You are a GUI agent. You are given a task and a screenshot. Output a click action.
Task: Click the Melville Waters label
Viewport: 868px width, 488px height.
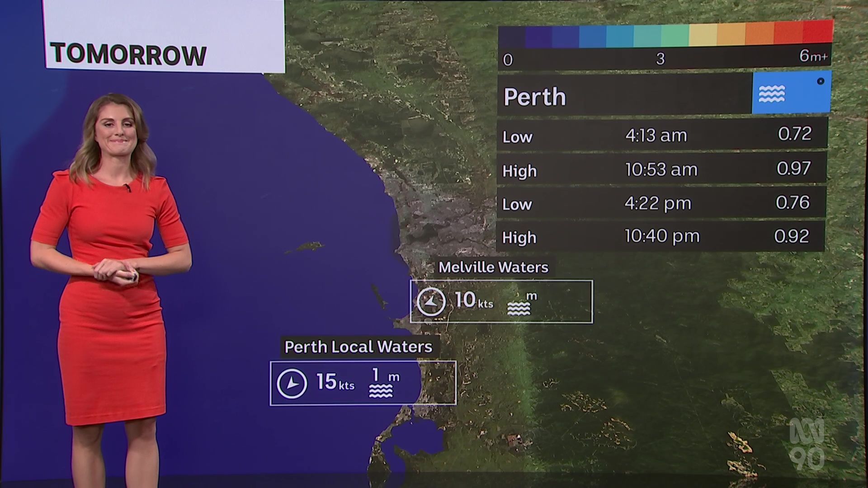tap(493, 267)
